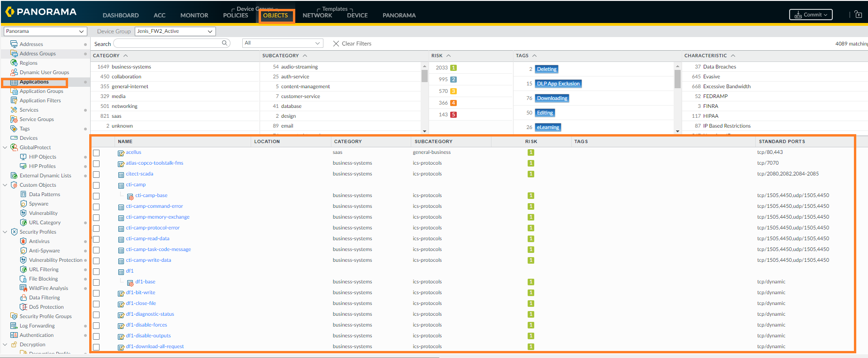868x358 pixels.
Task: Open the MONITOR tab
Action: (x=194, y=15)
